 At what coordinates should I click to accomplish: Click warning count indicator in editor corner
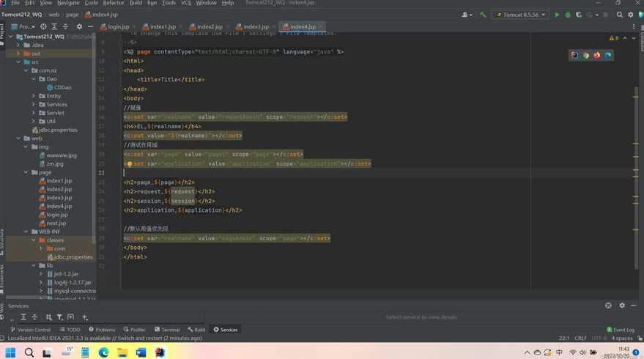(614, 38)
